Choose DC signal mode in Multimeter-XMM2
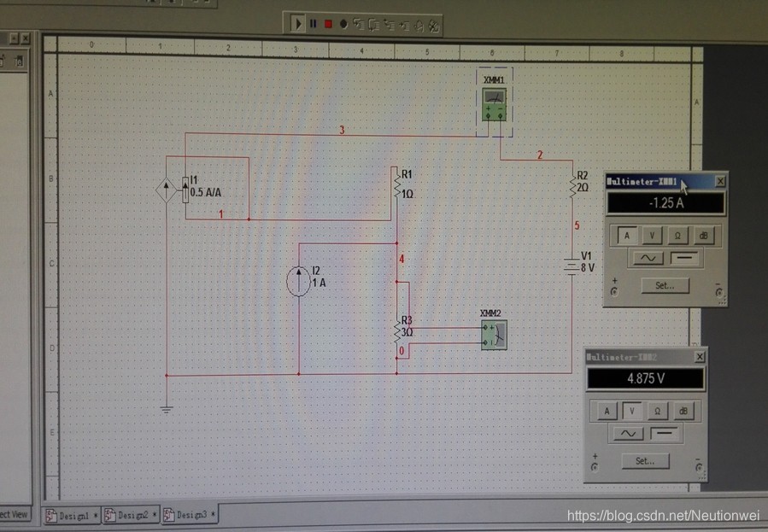Image resolution: width=768 pixels, height=532 pixels. 664,433
